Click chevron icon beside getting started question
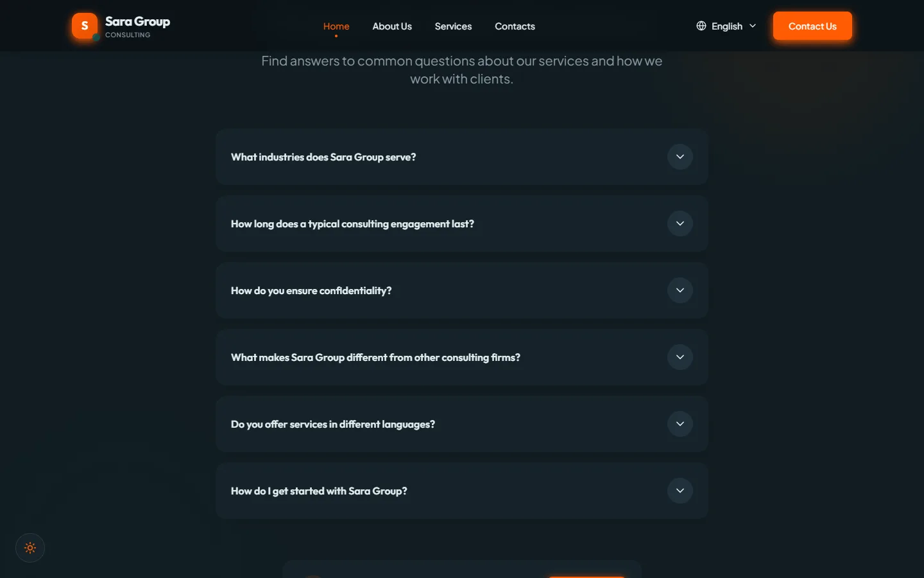This screenshot has width=924, height=578. pos(680,491)
